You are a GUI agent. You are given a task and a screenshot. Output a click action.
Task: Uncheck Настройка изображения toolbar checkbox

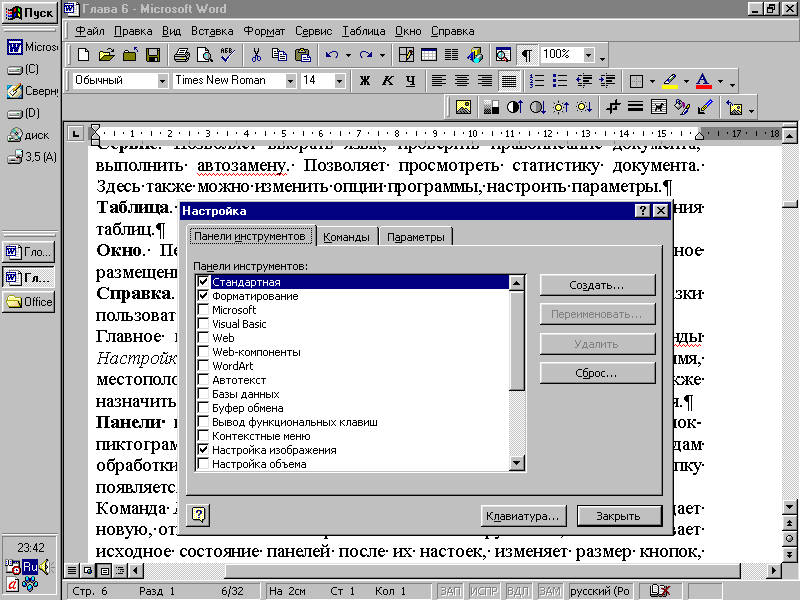coord(203,449)
